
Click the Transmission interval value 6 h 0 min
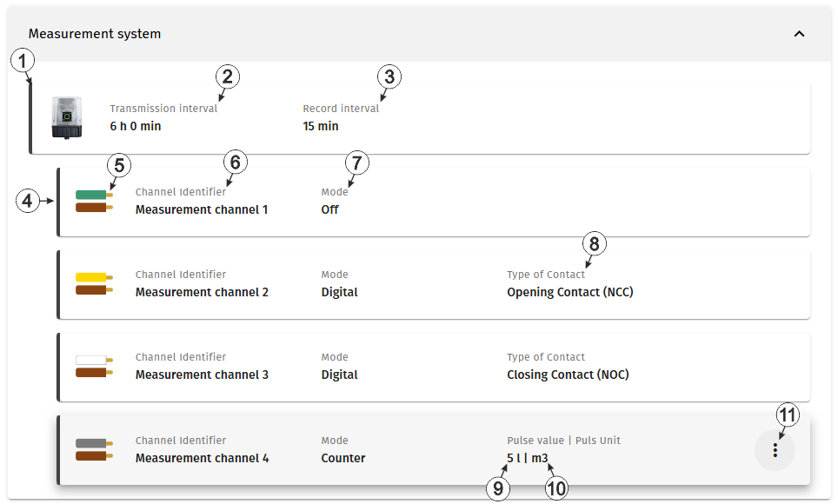(136, 126)
